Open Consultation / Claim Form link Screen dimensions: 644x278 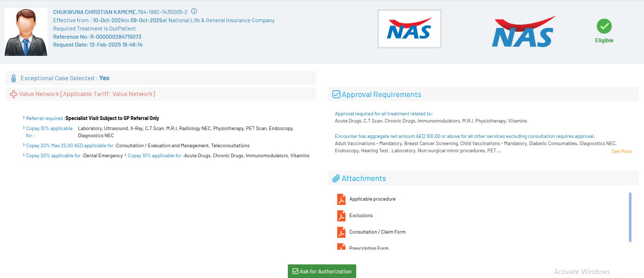click(x=377, y=232)
